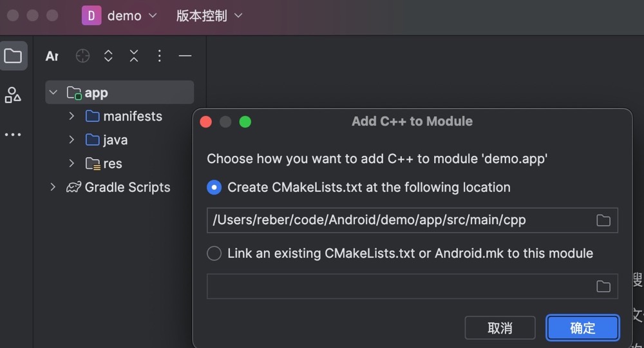
Task: Open the demo project dropdown
Action: (x=120, y=16)
